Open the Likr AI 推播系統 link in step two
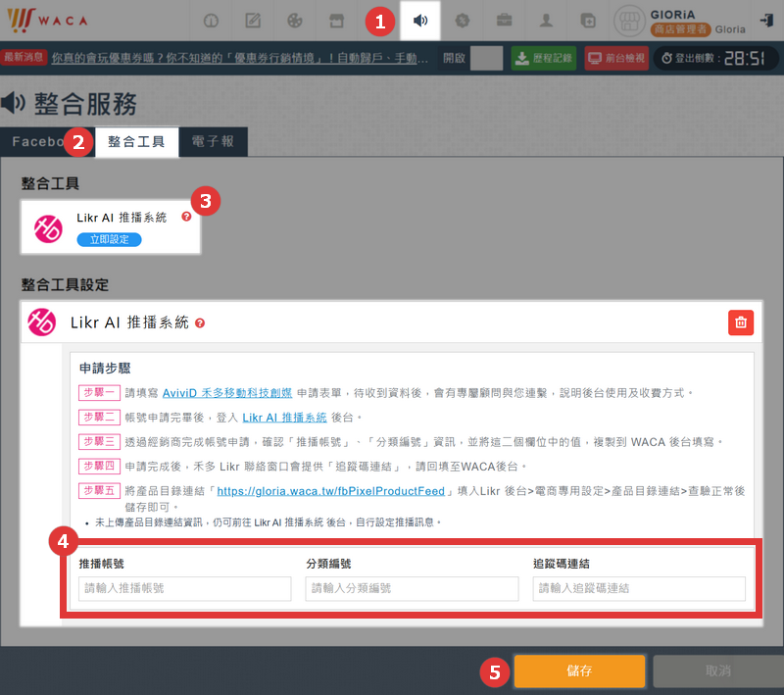 284,418
